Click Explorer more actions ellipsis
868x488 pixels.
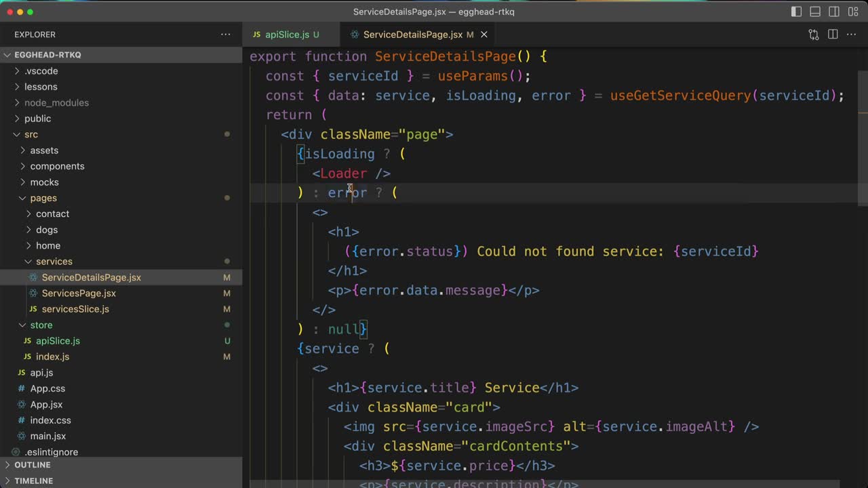pyautogui.click(x=225, y=35)
